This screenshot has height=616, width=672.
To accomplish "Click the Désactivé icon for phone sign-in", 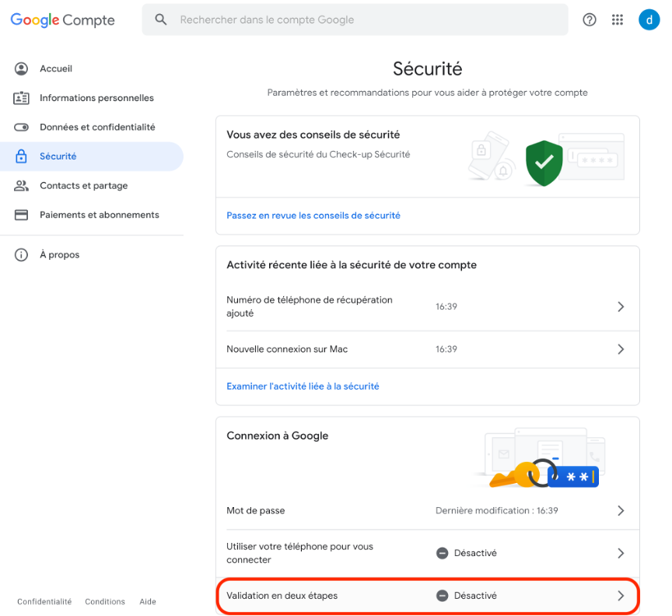I will click(x=442, y=553).
